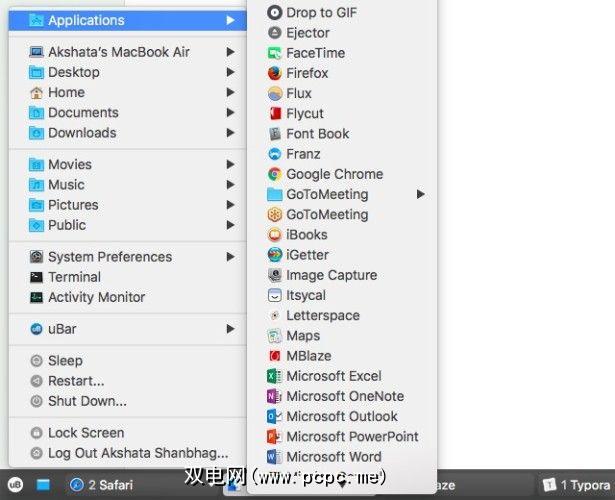Choose the Public menu entry

[x=127, y=225]
